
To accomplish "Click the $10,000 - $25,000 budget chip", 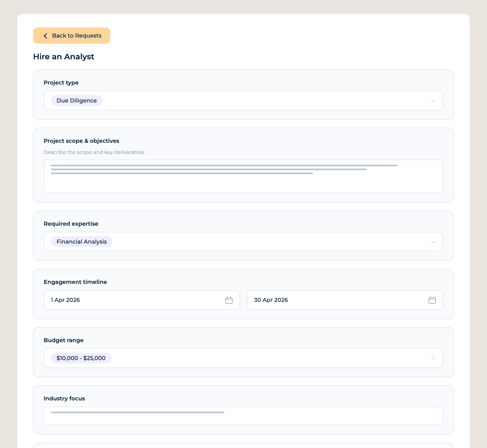I will click(x=81, y=358).
